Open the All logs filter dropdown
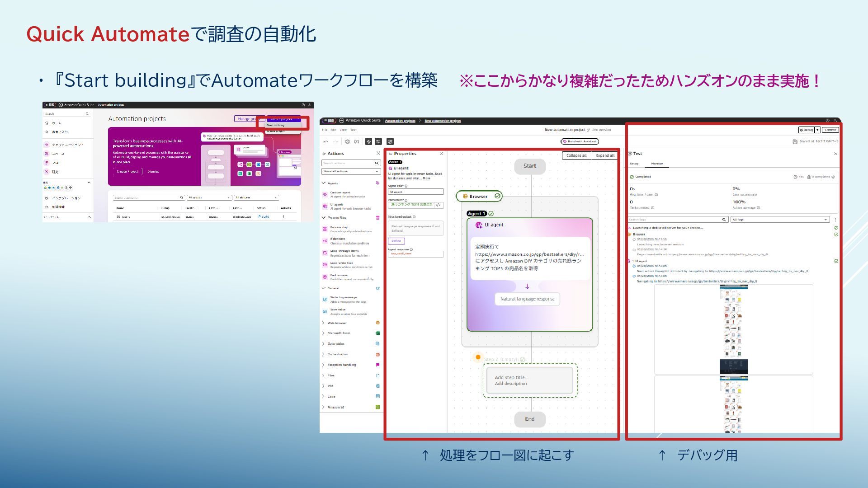 [780, 220]
